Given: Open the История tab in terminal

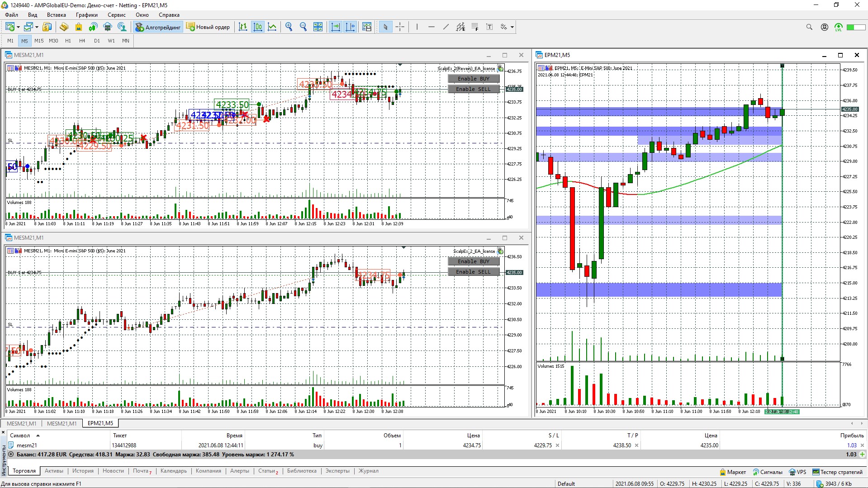Looking at the screenshot, I should (83, 471).
